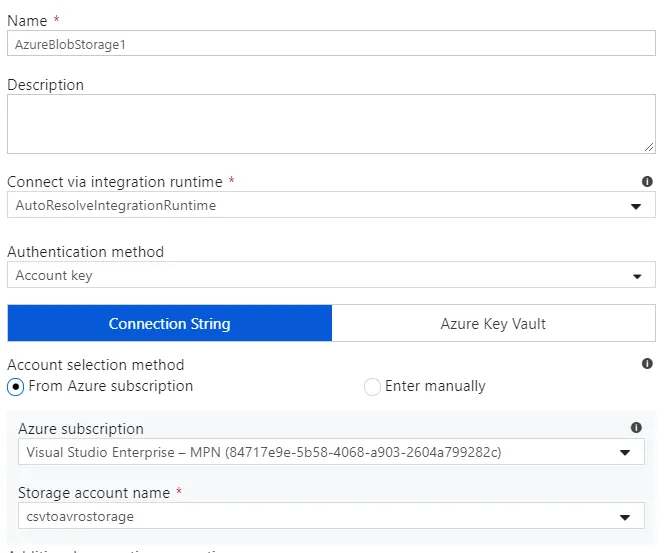Select the From Azure subscription radio button

pos(16,387)
